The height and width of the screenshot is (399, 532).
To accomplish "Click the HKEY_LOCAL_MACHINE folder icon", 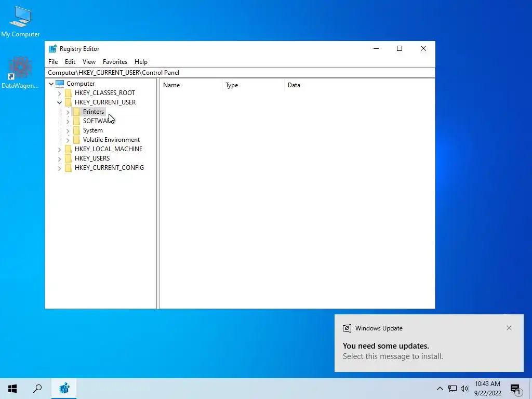I will 68,149.
